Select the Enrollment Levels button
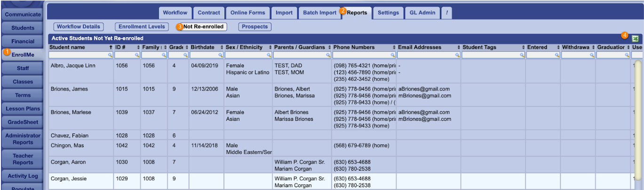 pyautogui.click(x=142, y=27)
